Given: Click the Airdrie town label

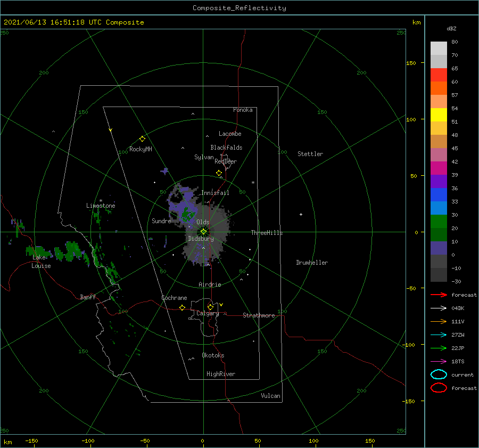Looking at the screenshot, I should point(210,284).
